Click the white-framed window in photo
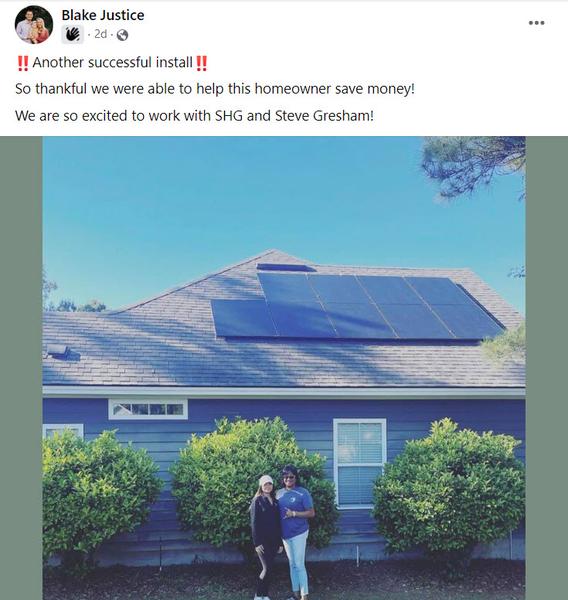 pyautogui.click(x=359, y=463)
